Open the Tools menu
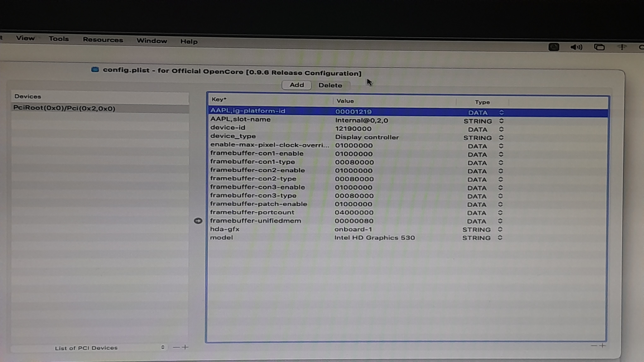Screen dimensions: 644x362 coord(59,39)
